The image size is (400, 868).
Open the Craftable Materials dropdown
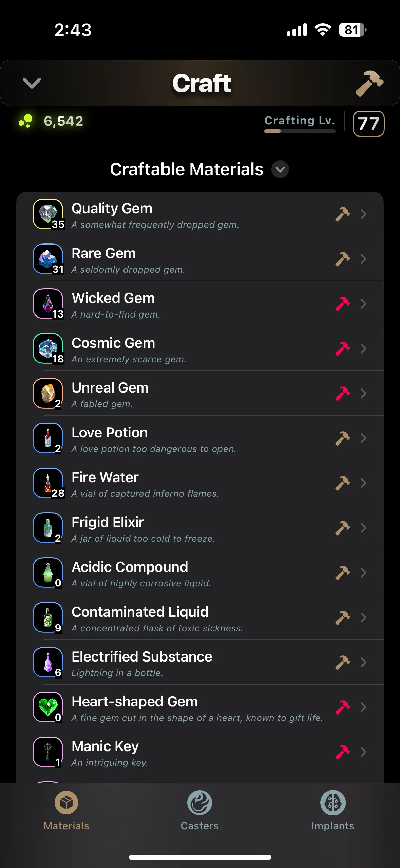point(280,169)
